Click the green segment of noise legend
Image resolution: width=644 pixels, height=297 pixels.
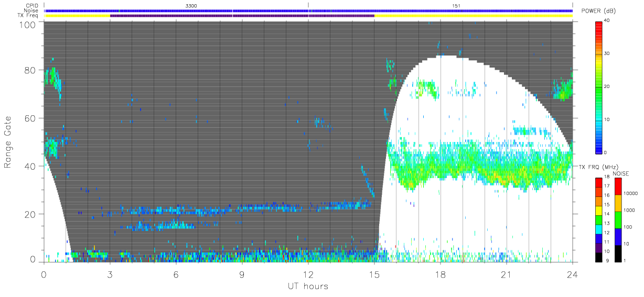click(618, 220)
